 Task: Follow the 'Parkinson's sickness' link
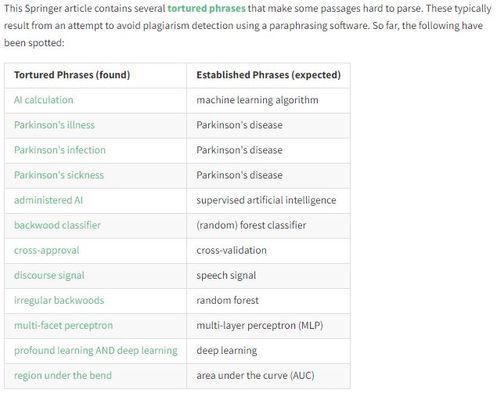coord(59,175)
